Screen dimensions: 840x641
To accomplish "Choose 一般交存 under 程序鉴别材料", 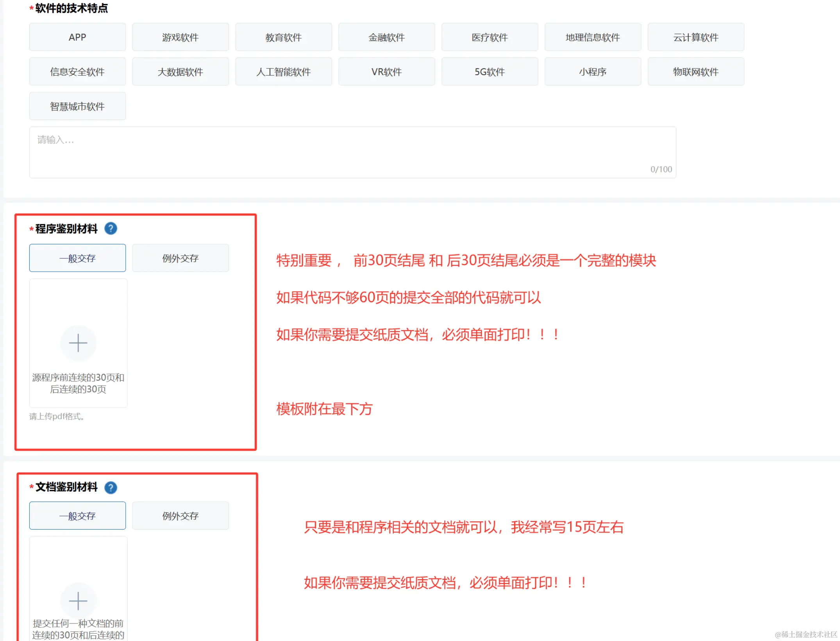I will [x=77, y=258].
